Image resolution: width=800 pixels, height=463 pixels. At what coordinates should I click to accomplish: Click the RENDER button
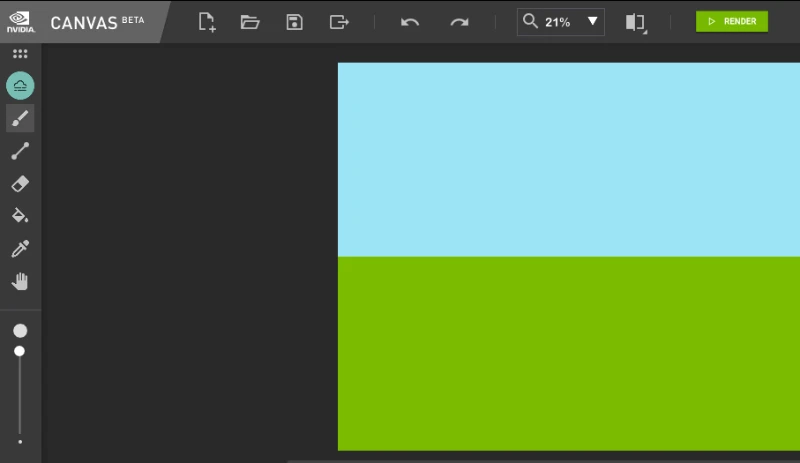point(732,21)
